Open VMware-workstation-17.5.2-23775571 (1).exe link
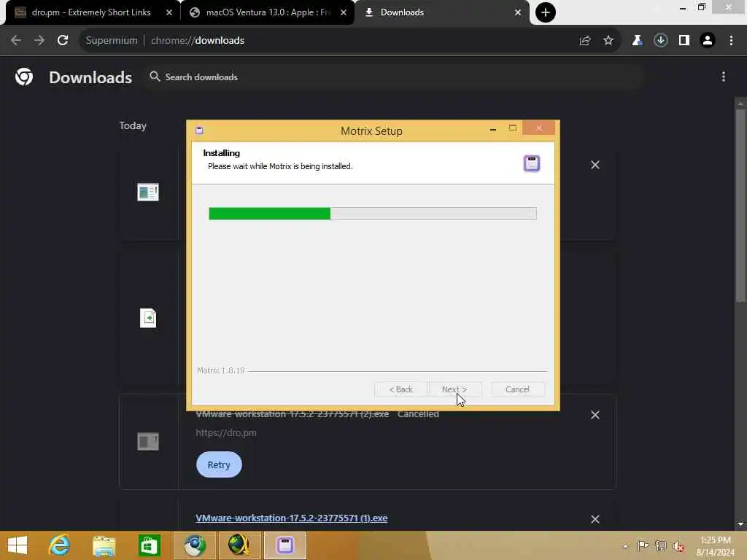Viewport: 747px width, 560px height. coord(292,518)
